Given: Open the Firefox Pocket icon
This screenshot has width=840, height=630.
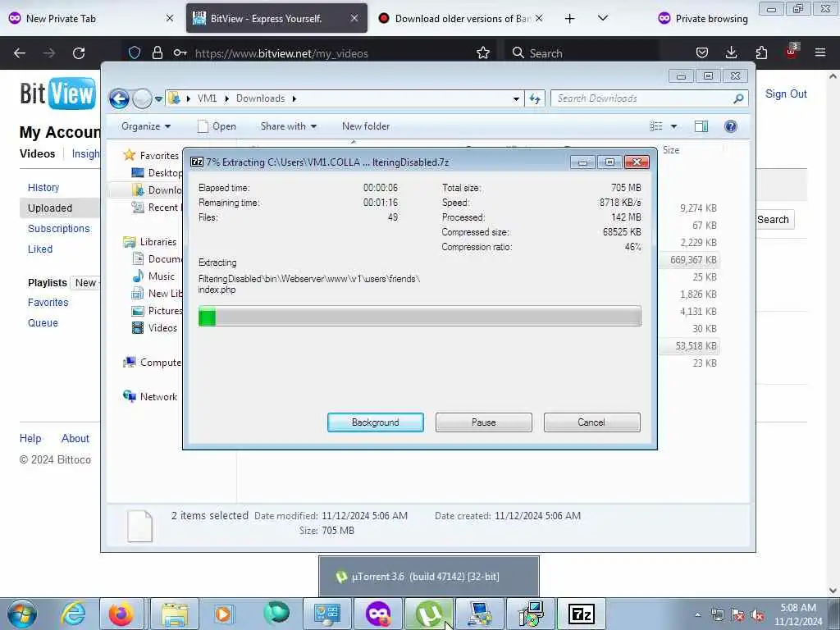Looking at the screenshot, I should coord(702,53).
